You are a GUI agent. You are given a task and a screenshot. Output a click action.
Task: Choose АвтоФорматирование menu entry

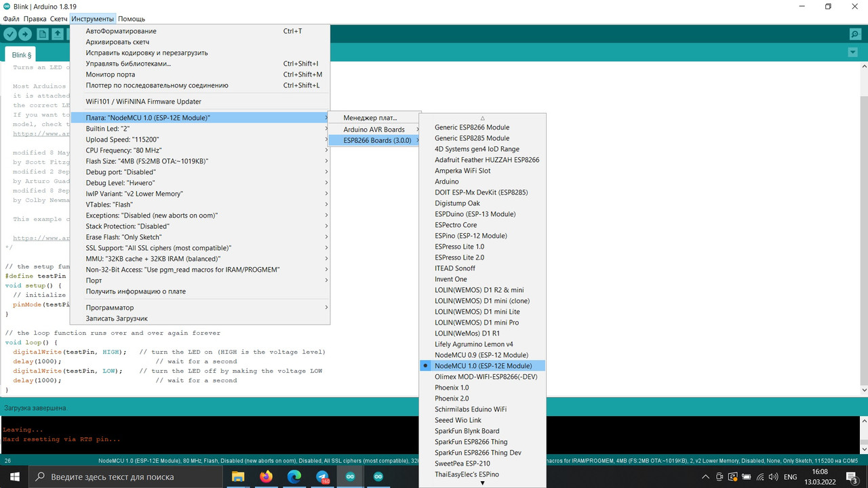pyautogui.click(x=200, y=31)
